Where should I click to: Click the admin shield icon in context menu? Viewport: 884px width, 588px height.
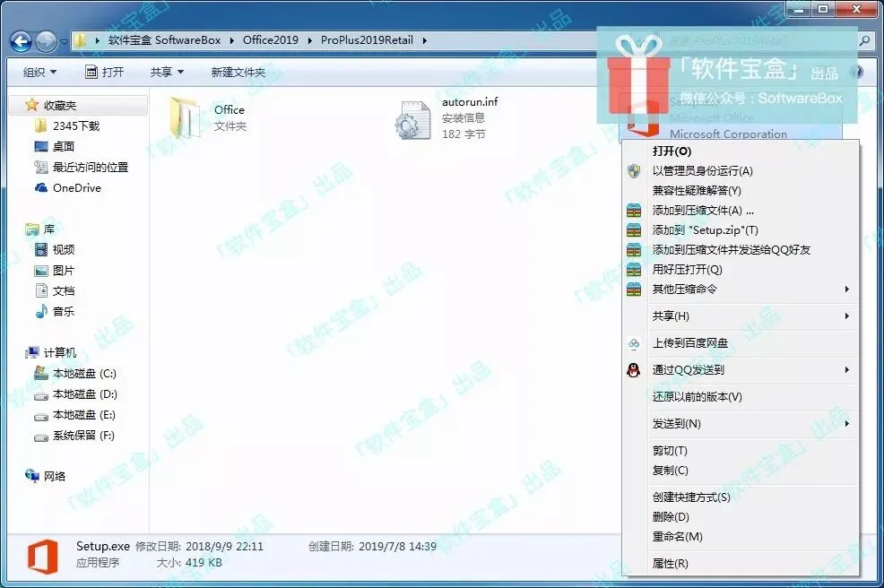[634, 171]
